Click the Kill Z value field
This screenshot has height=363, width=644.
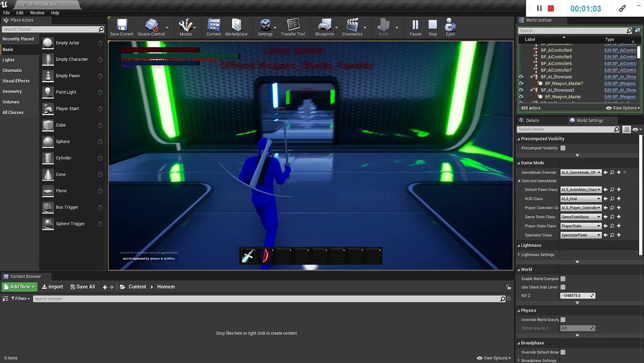[578, 295]
